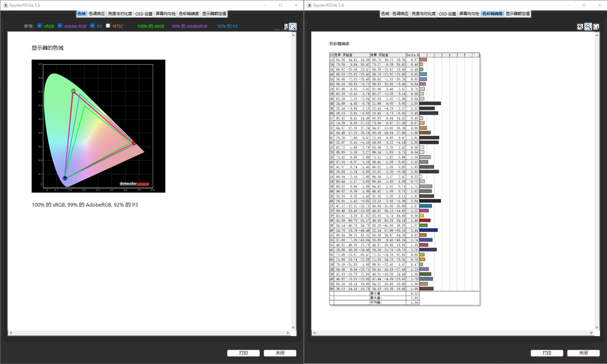Open 显示器额定值 tab in color accuracy window
Screen dimensions: 607x364
pos(518,14)
